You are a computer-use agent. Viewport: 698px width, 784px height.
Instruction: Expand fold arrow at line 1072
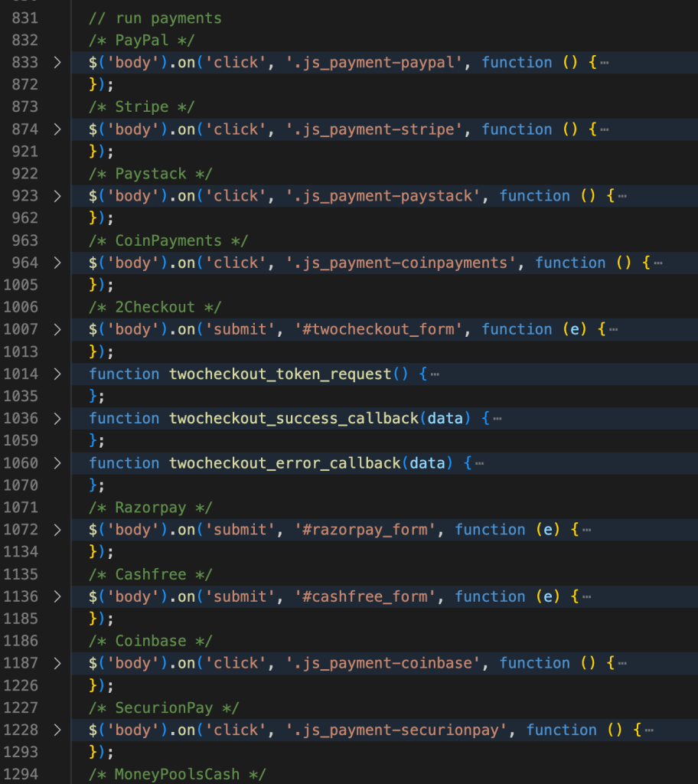click(57, 530)
